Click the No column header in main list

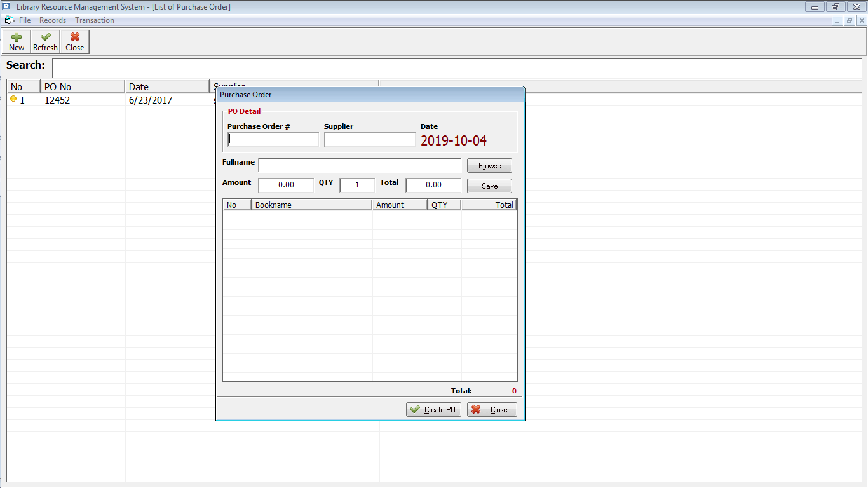(x=24, y=86)
